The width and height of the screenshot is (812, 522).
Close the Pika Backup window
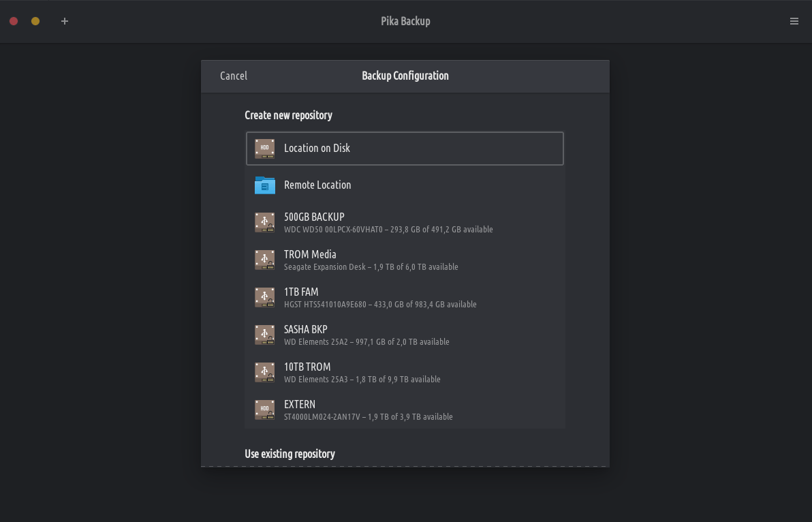coord(14,21)
